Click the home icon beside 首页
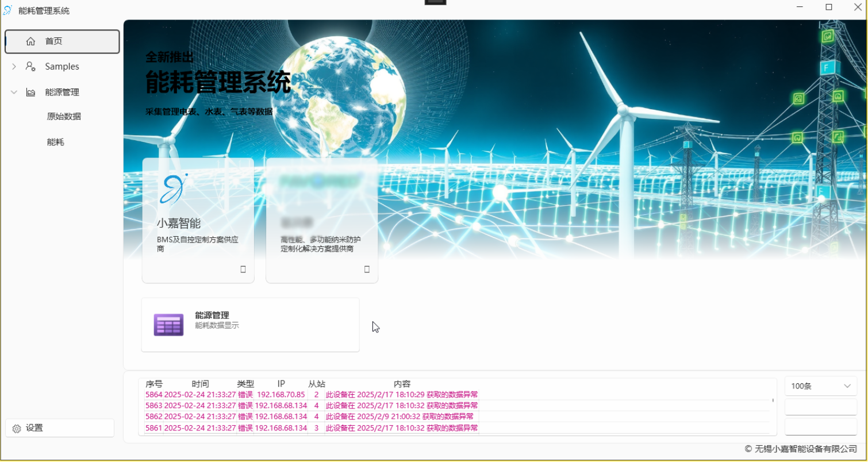 pos(30,41)
